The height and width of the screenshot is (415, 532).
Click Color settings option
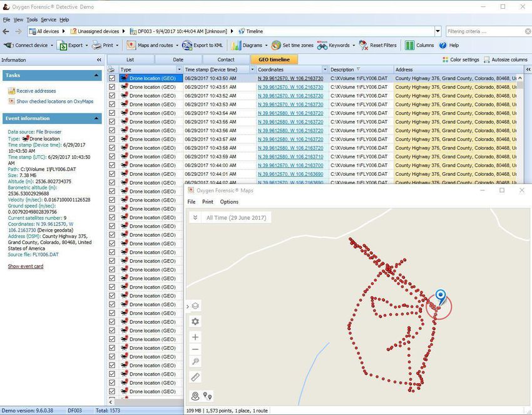[461, 59]
